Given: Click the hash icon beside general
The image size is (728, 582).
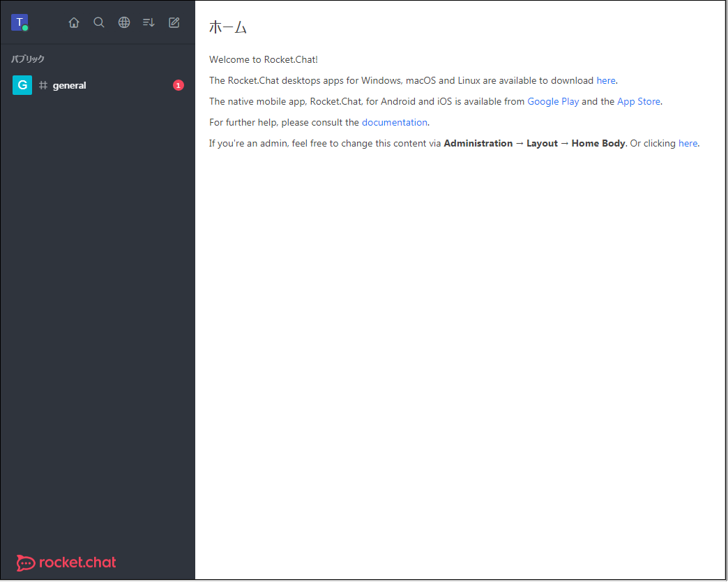Looking at the screenshot, I should (x=43, y=85).
